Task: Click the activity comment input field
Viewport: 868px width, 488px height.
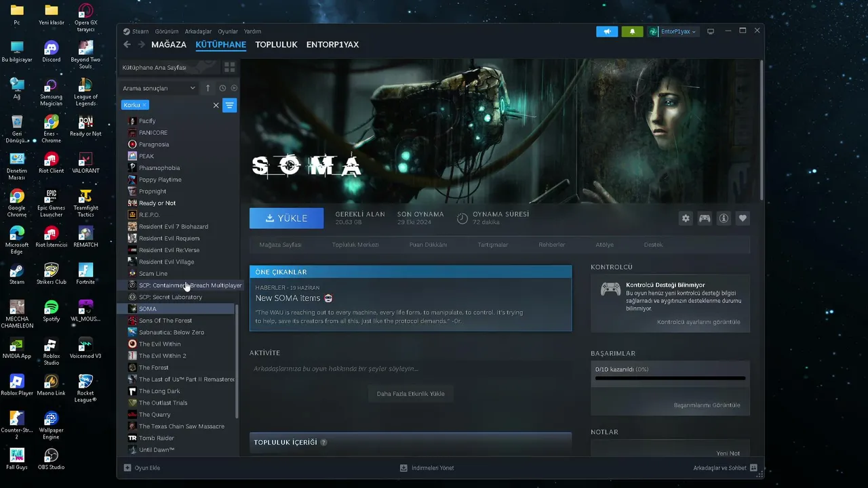Action: pyautogui.click(x=410, y=369)
